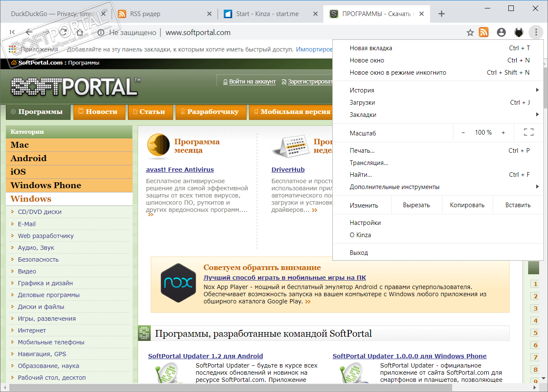Bookmark this page with the star icon

pos(470,32)
